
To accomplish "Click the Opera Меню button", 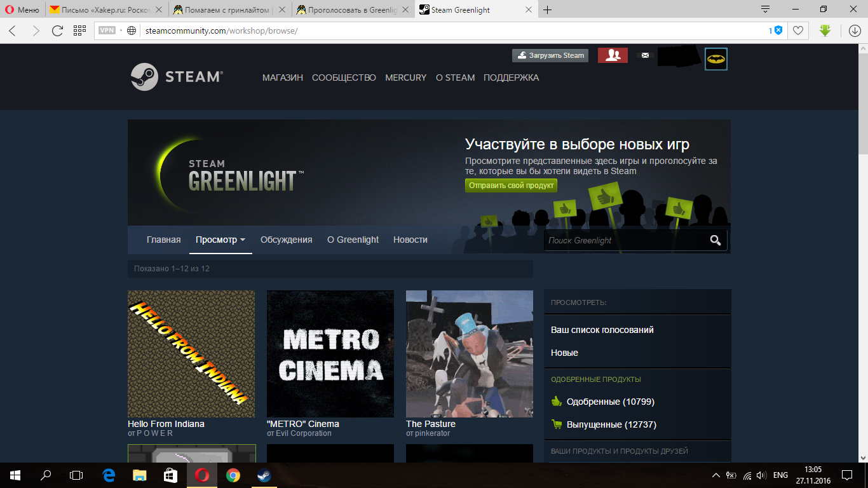I will [22, 10].
